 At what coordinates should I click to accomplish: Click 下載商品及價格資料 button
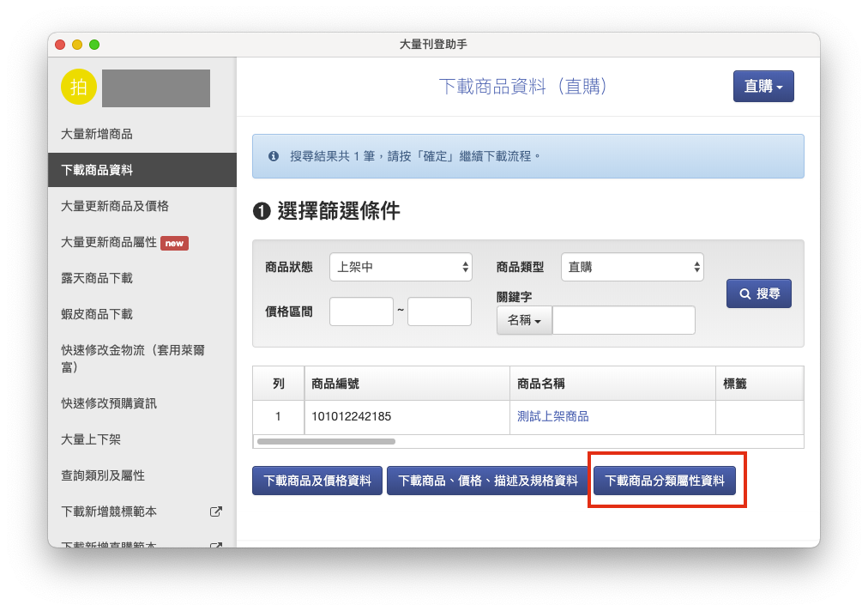coord(316,481)
